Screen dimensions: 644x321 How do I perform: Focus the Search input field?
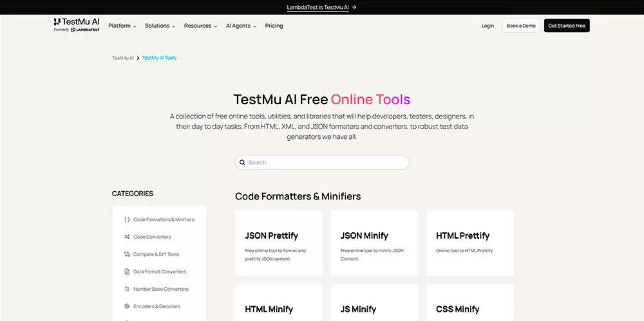322,162
